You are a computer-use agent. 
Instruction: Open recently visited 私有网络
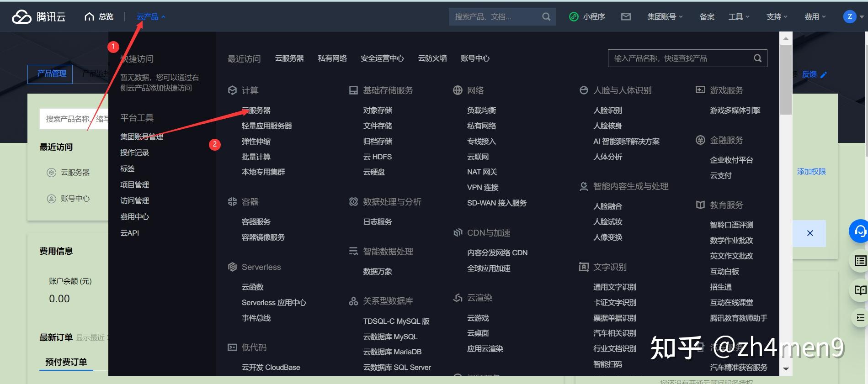332,58
